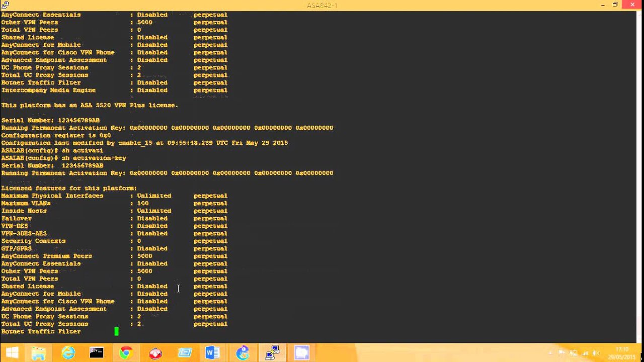Click the terminal's vertical scrollbar

pos(640,176)
